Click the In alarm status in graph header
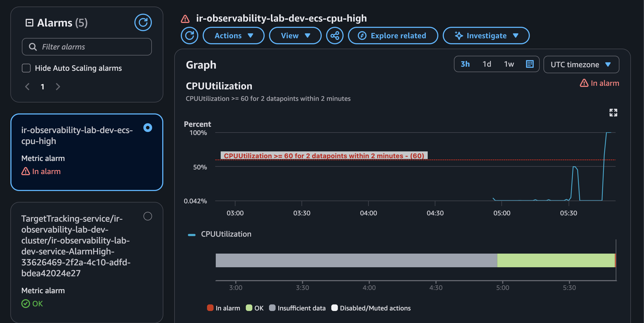 [x=599, y=83]
